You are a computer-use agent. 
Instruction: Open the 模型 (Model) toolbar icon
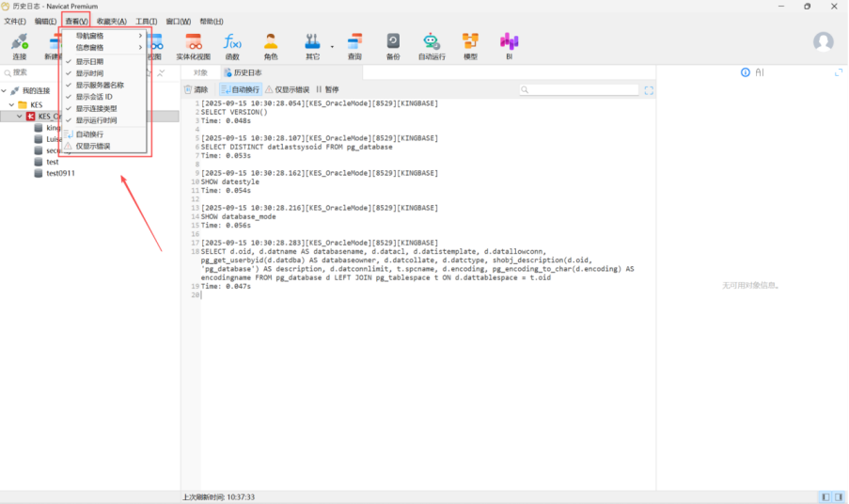tap(470, 45)
